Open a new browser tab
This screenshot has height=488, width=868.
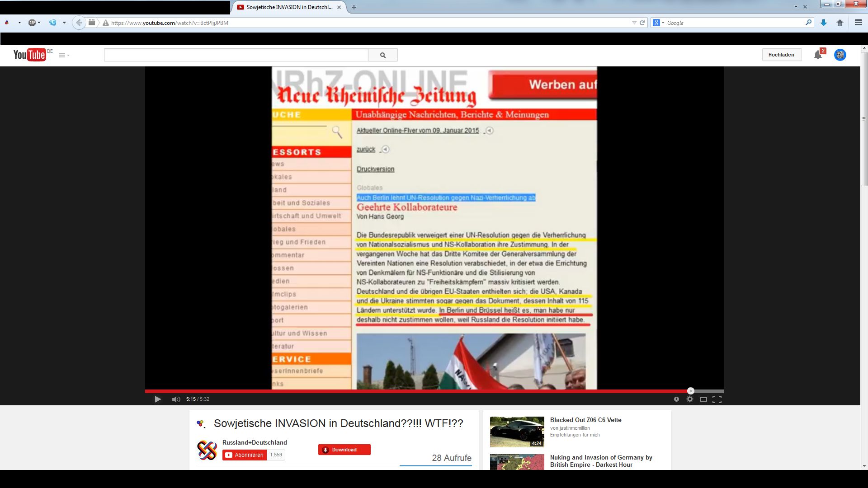tap(354, 7)
